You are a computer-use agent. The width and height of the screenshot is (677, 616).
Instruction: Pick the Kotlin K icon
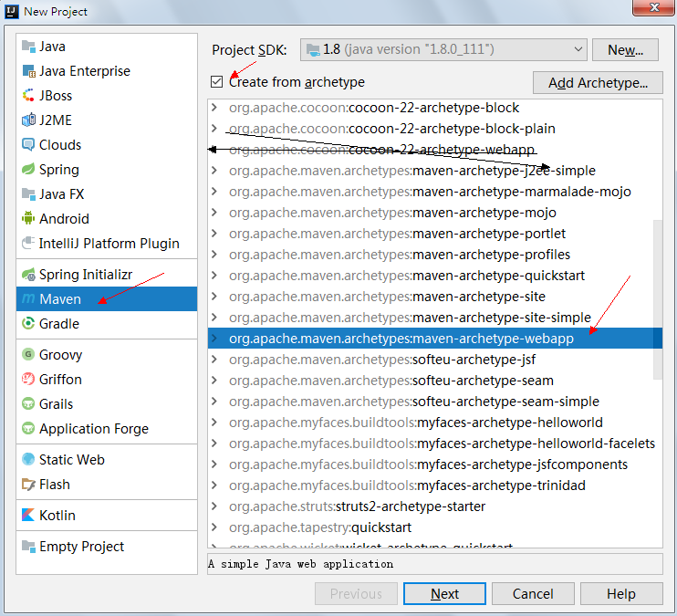[x=28, y=516]
